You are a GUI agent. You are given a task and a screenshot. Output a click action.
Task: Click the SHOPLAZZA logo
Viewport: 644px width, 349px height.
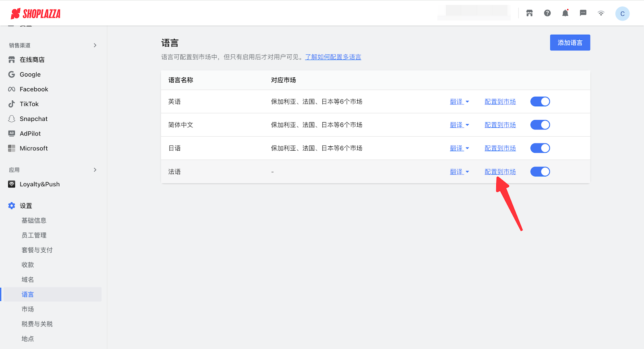36,14
